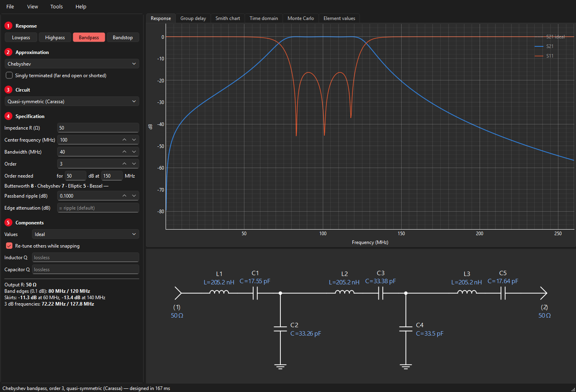Click the Impedance R input field
The height and width of the screenshot is (392, 576).
coord(98,128)
